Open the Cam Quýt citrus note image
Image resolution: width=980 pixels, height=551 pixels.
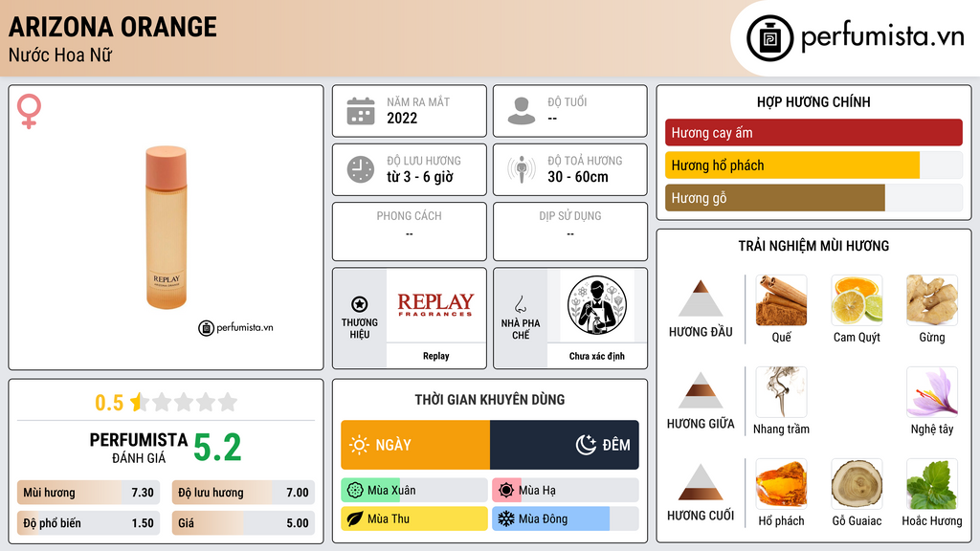point(857,300)
